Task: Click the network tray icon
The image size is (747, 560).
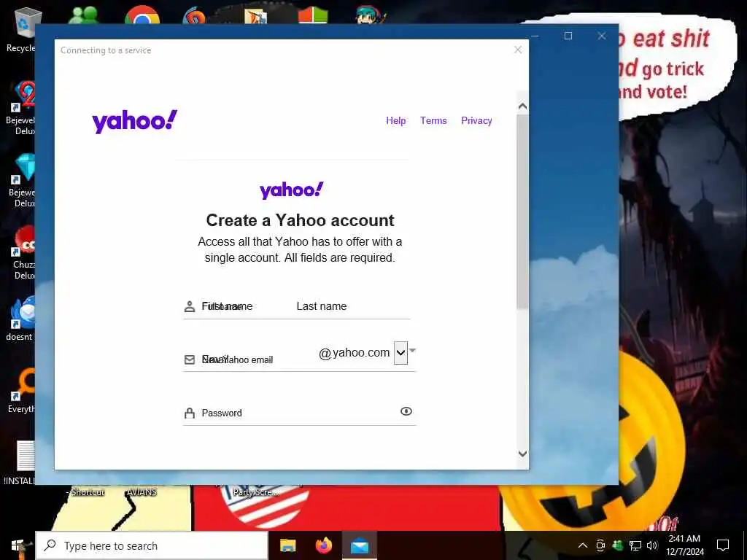Action: (x=635, y=545)
